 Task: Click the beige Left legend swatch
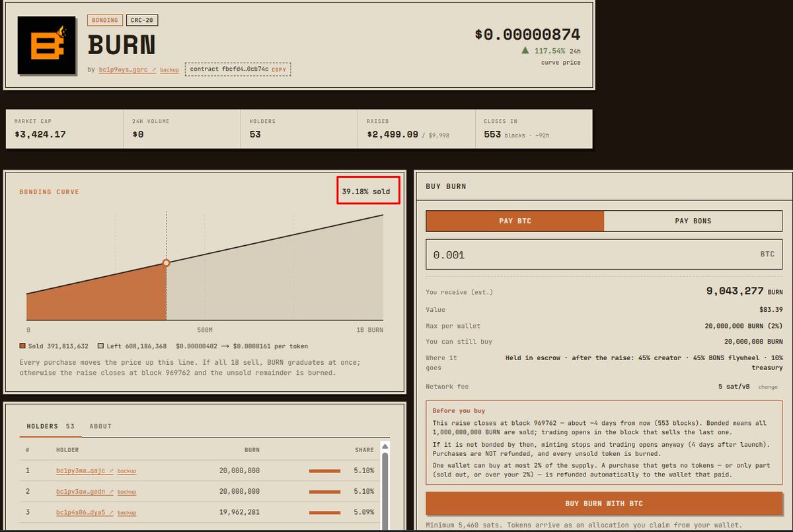tap(100, 346)
